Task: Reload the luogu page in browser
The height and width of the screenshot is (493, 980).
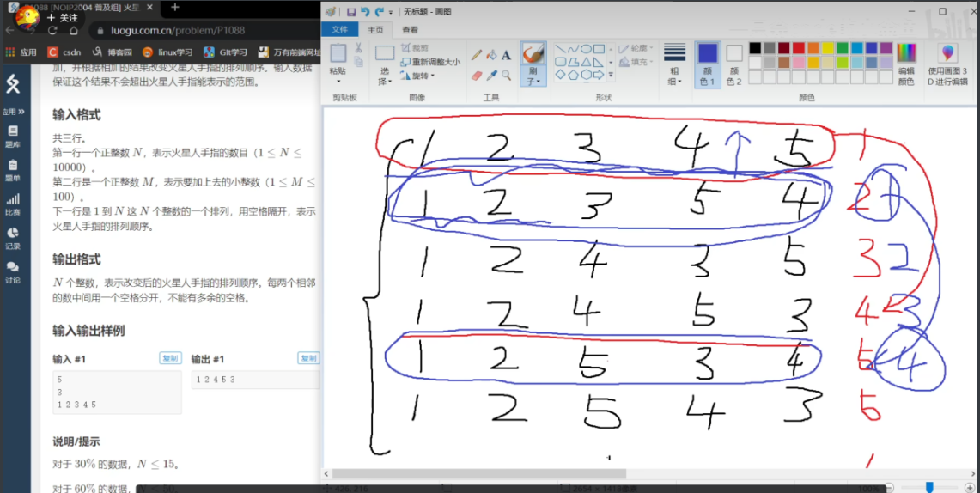Action: [52, 30]
